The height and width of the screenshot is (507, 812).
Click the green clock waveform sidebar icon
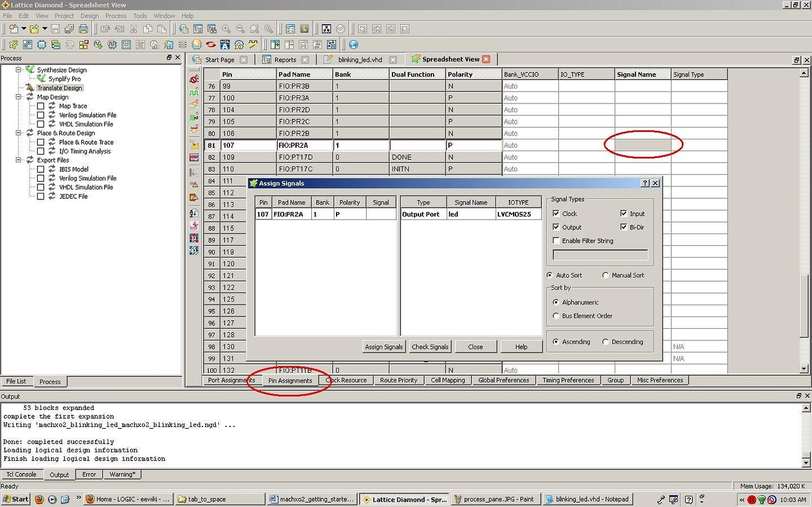194,92
